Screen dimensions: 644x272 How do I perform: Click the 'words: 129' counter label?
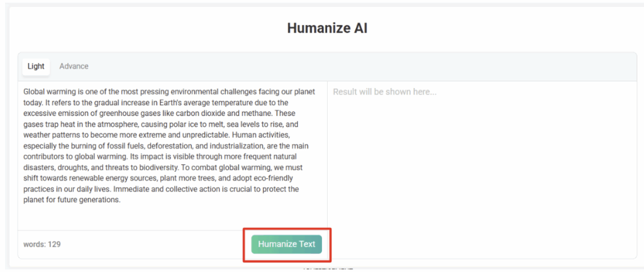42,244
